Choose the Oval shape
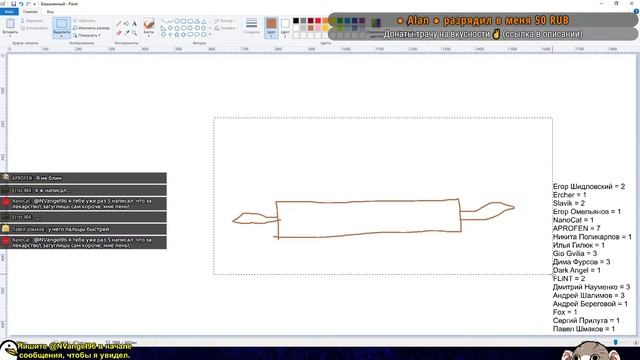This screenshot has width=640, height=360. (x=177, y=21)
